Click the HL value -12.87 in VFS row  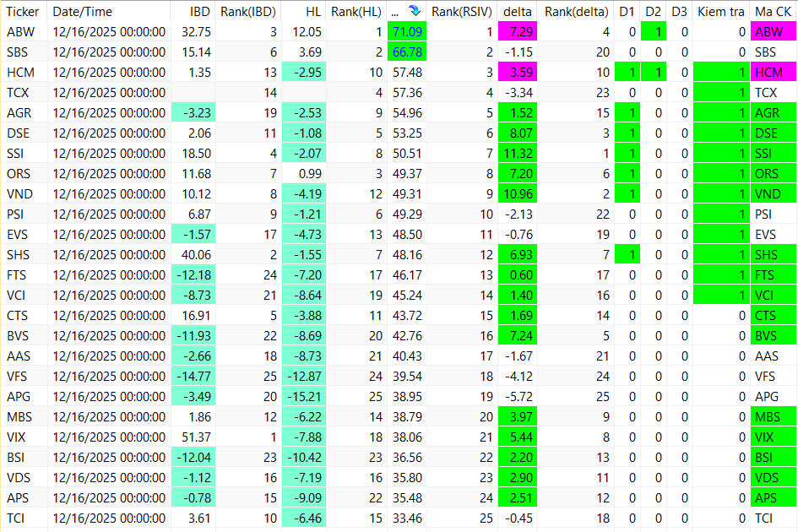(304, 377)
